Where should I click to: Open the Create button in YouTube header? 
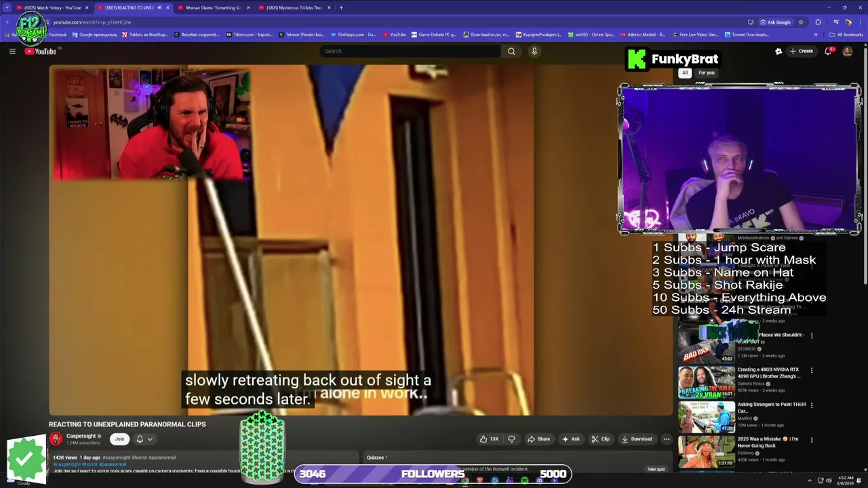tap(801, 51)
